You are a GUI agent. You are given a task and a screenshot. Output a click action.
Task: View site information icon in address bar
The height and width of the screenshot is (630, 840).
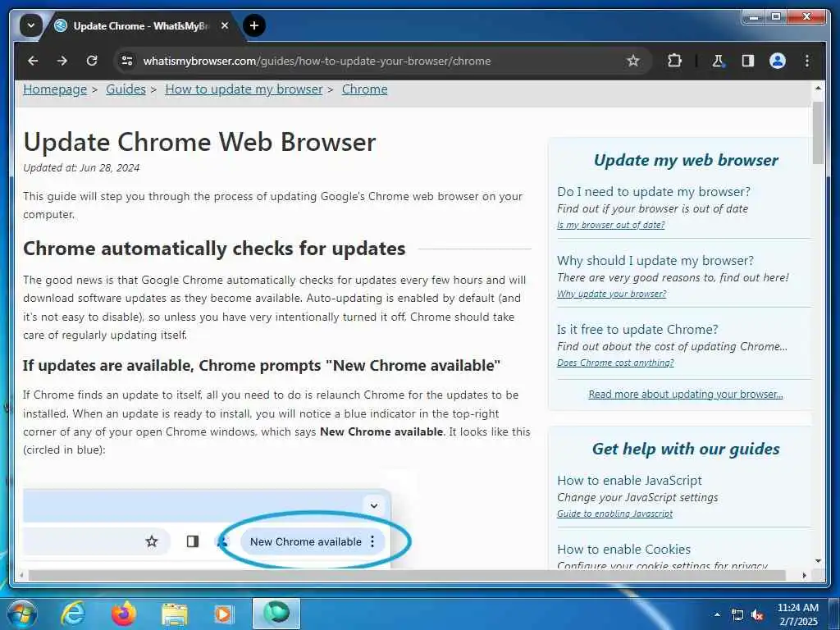click(x=127, y=61)
